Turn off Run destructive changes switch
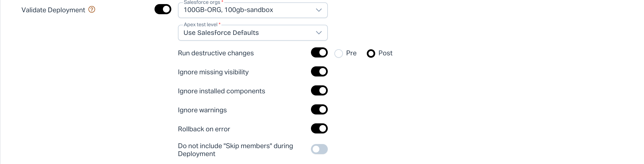The width and height of the screenshot is (644, 164). [319, 53]
